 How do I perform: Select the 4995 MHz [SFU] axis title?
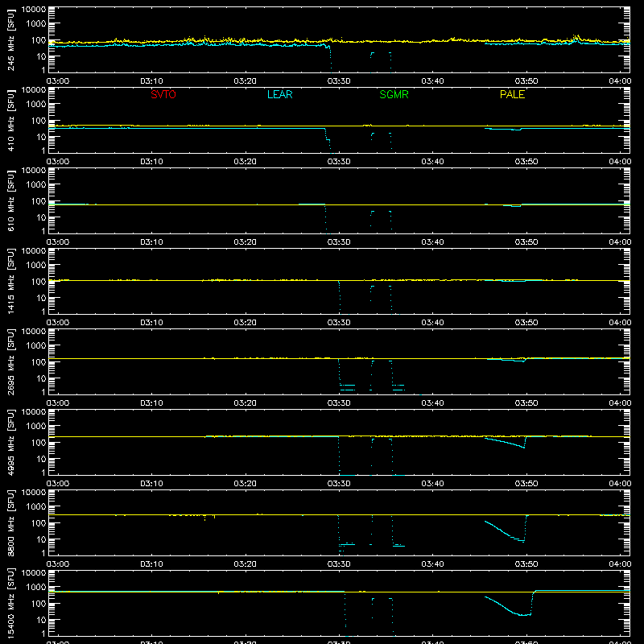10,443
